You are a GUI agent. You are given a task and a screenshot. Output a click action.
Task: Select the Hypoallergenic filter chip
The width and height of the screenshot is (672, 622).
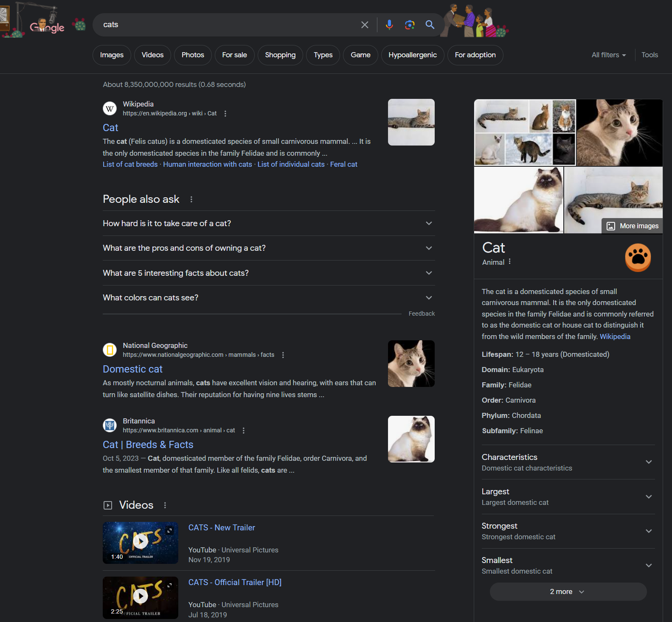tap(413, 55)
